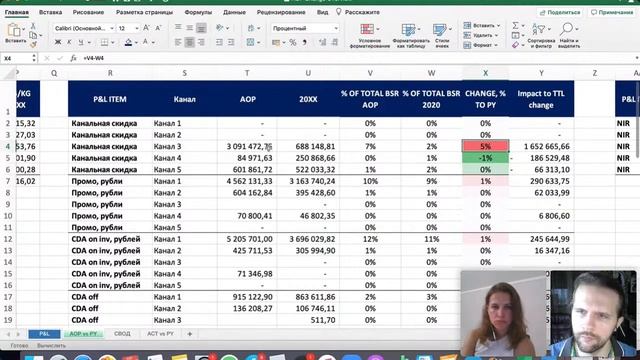Image resolution: width=640 pixels, height=360 pixels.
Task: Click the AutoSum sigma icon
Action: point(516,26)
